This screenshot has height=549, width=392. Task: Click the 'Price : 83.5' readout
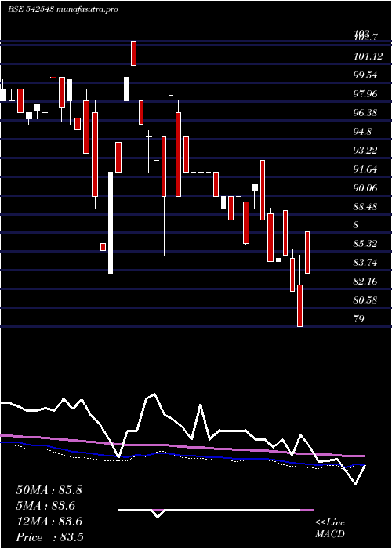tap(49, 537)
